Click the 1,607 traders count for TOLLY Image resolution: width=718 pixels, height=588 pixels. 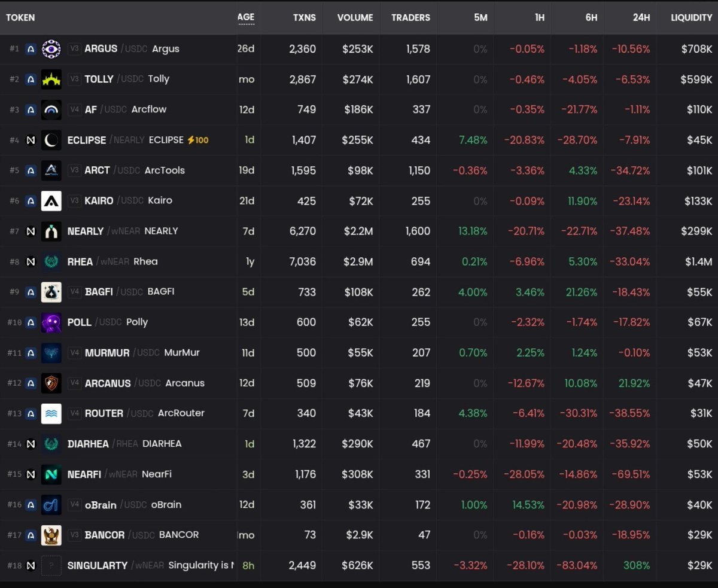(417, 79)
